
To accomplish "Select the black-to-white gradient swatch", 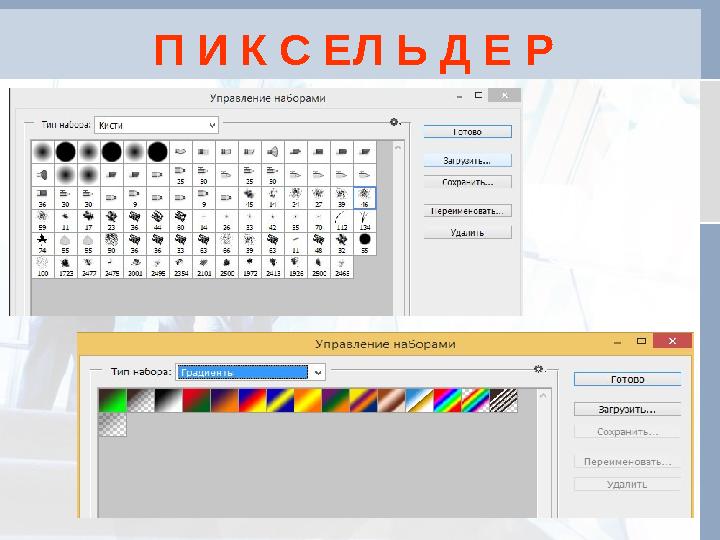I will (x=169, y=400).
